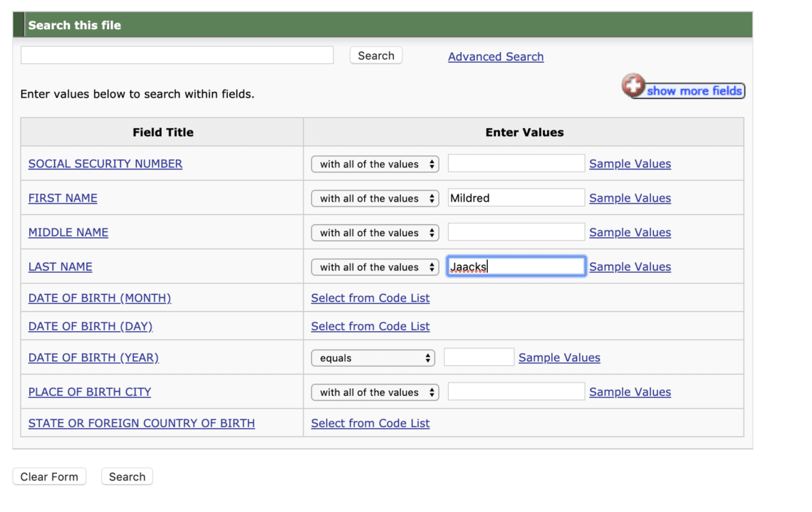Open the equals dropdown for DATE OF BIRTH YEAR

(x=373, y=357)
